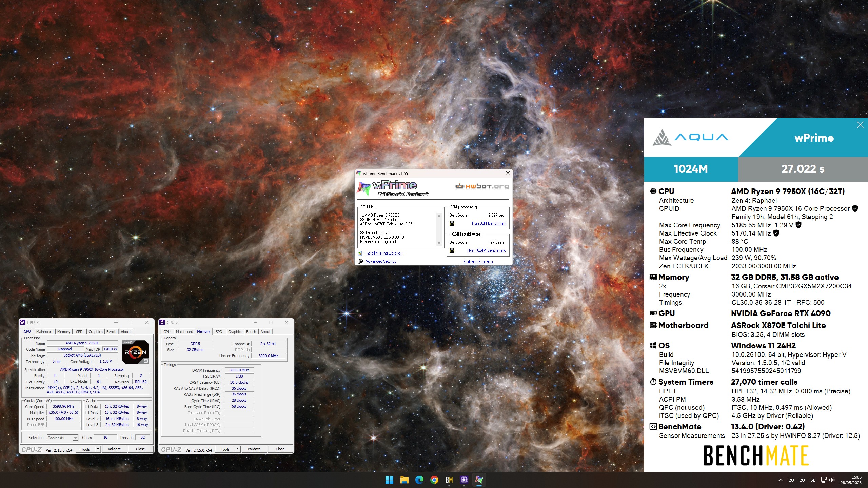Click the Windows OS icon in BenchMate
The height and width of the screenshot is (488, 868).
tap(653, 345)
